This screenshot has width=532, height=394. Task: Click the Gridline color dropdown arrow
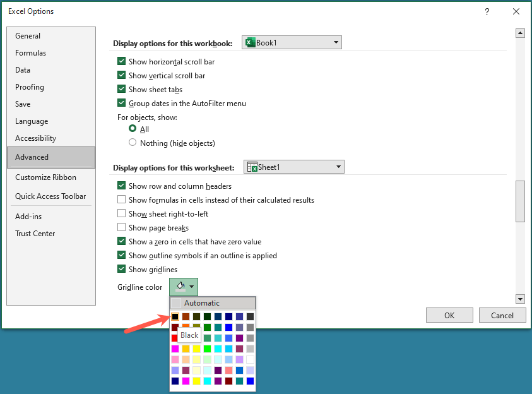pos(192,287)
